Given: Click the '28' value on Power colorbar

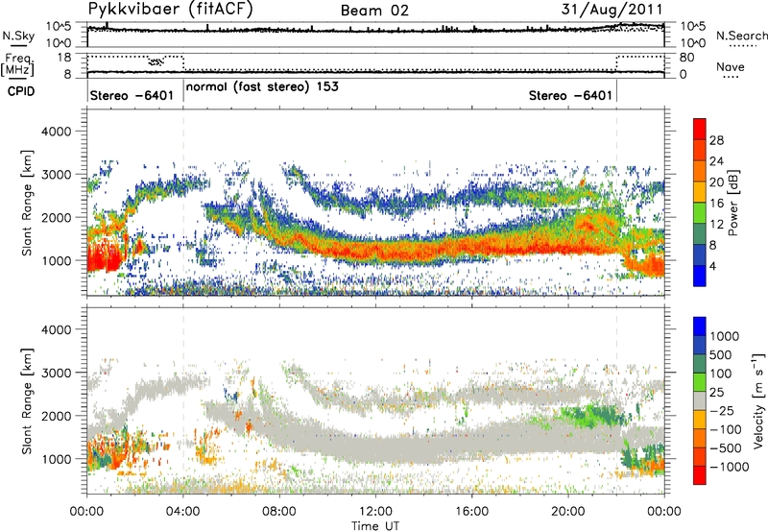Looking at the screenshot, I should (x=716, y=140).
